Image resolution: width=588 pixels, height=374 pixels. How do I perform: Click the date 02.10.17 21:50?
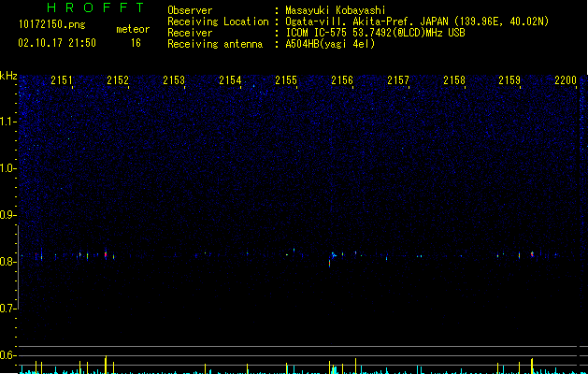[x=57, y=43]
